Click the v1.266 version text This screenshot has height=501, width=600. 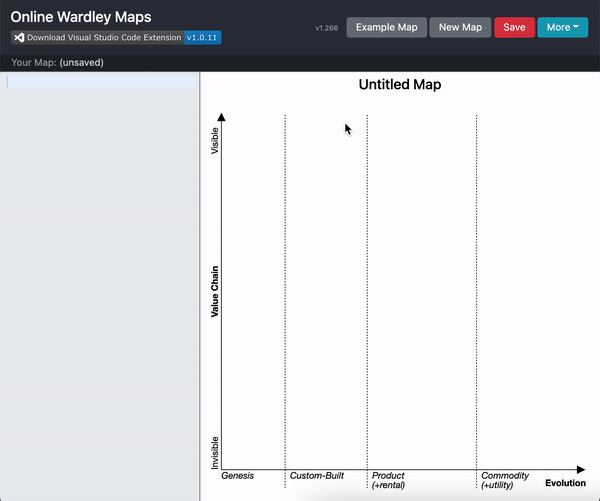(327, 28)
